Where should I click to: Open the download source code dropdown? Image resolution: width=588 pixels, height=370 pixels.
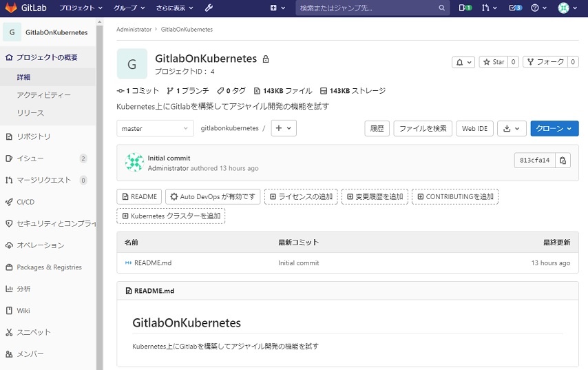pos(512,129)
